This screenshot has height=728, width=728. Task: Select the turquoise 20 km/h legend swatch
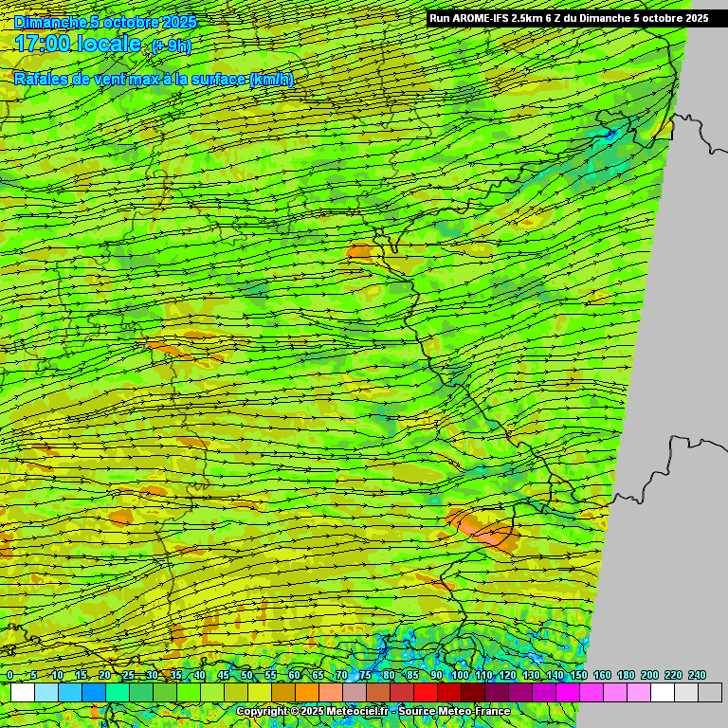coord(118,693)
